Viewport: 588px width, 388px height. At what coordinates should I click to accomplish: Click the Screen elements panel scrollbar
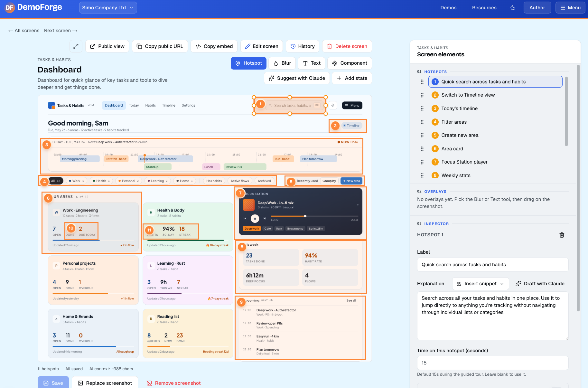point(578,188)
